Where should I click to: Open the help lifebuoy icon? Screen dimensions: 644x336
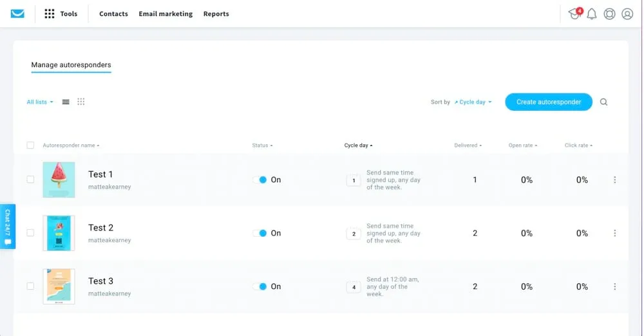[x=609, y=14]
